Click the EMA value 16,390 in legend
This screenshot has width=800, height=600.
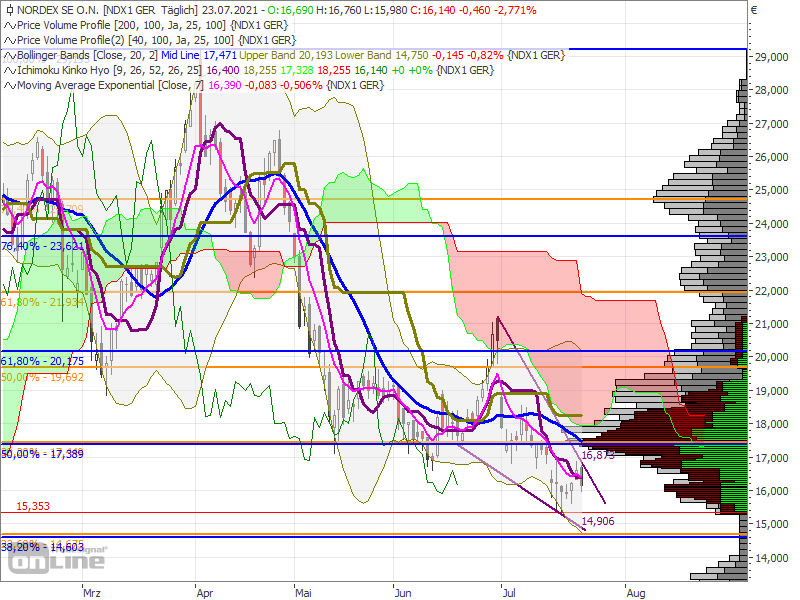click(224, 85)
